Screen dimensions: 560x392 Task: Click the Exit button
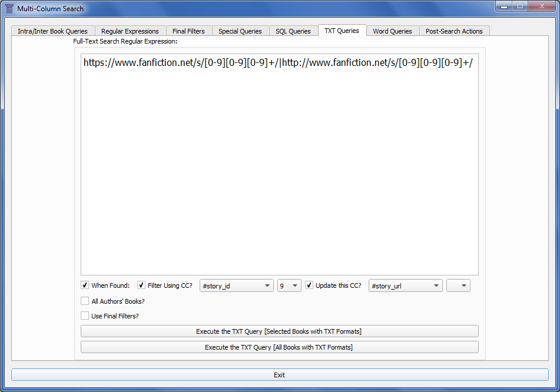pyautogui.click(x=280, y=375)
